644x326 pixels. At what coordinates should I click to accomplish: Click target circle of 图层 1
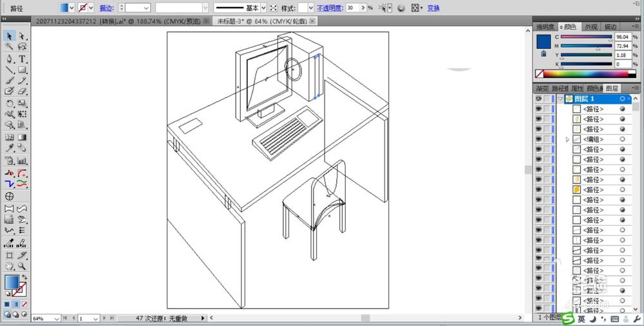622,99
